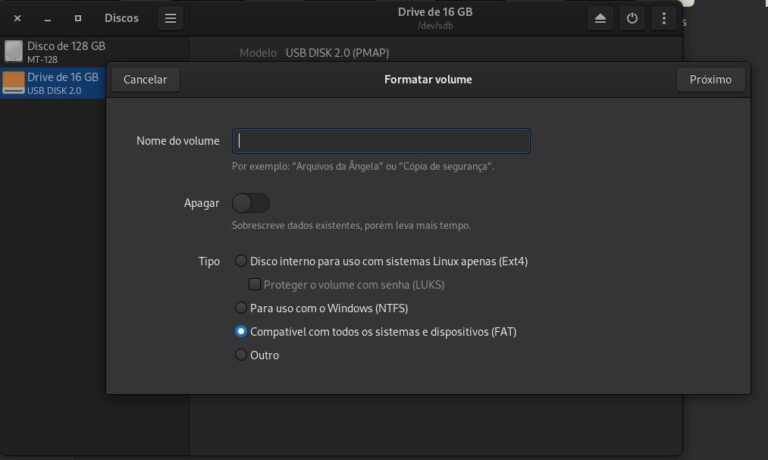Screen dimensions: 768x460
Task: Choose the Outro type option
Action: [241, 355]
